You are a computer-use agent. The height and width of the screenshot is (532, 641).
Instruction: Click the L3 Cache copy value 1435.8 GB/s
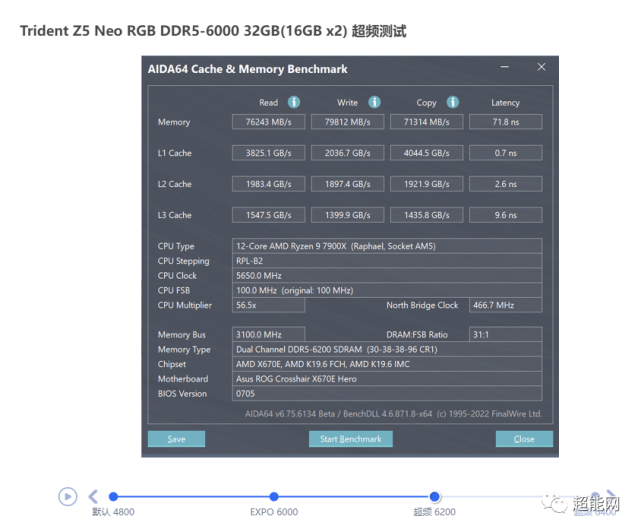(426, 215)
